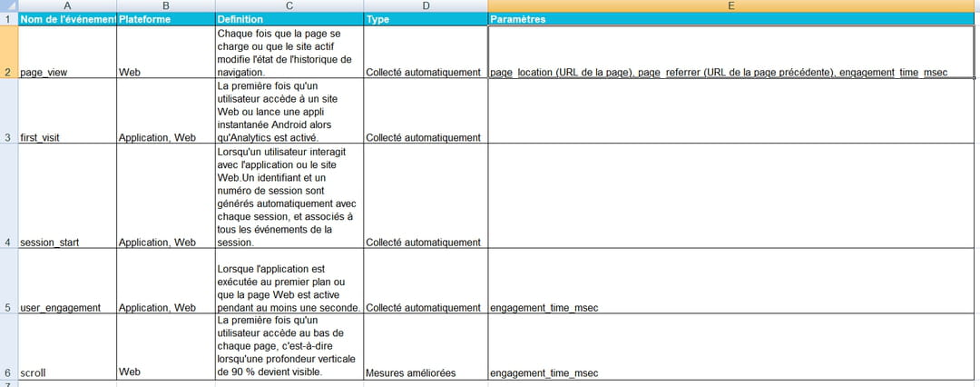Select column C header
The image size is (980, 387).
[x=289, y=5]
